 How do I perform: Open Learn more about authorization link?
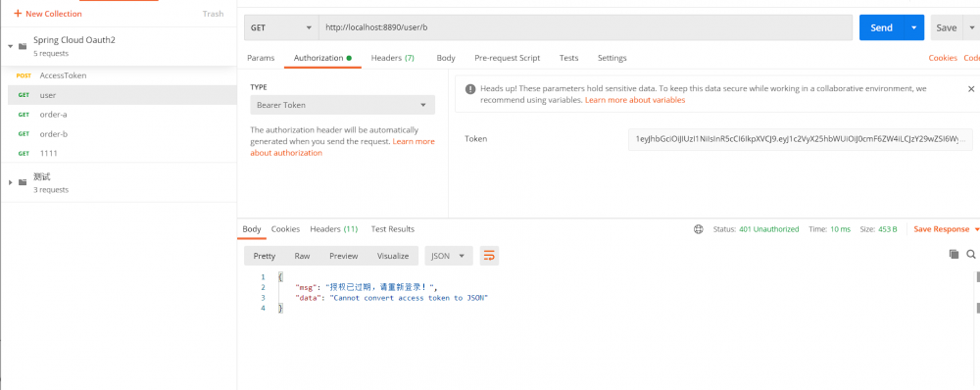[342, 147]
